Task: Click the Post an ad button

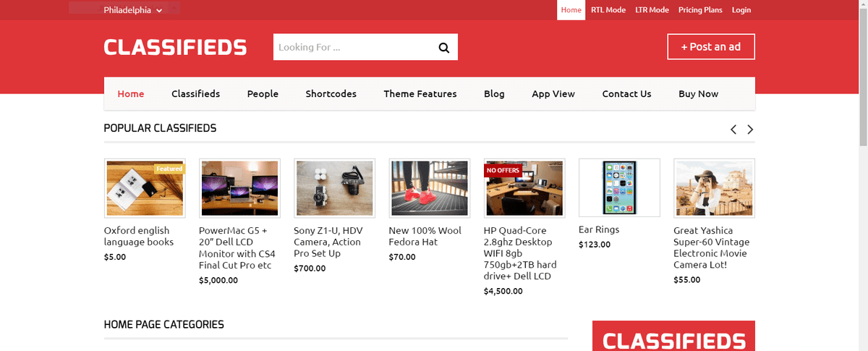Action: click(x=710, y=46)
